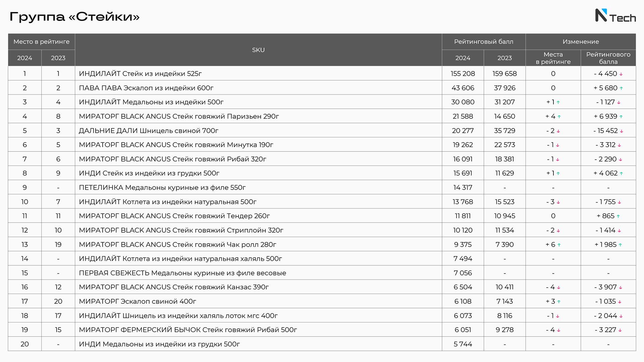Select МИРАТОРГ Стейк говяжий Чак ролл 280г
The width and height of the screenshot is (644, 362).
point(177,244)
